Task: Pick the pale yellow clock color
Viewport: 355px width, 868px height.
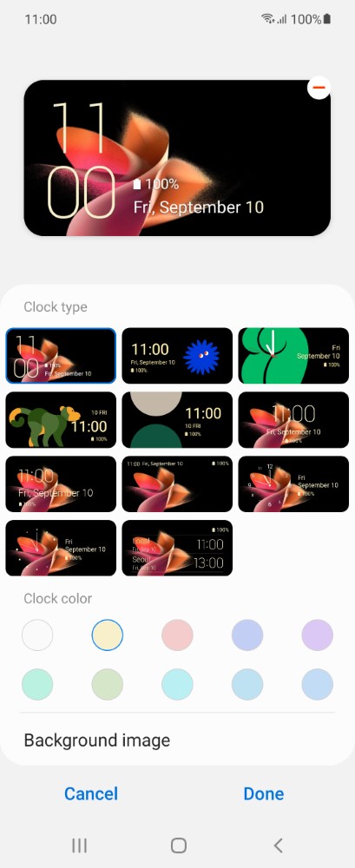Action: [108, 635]
